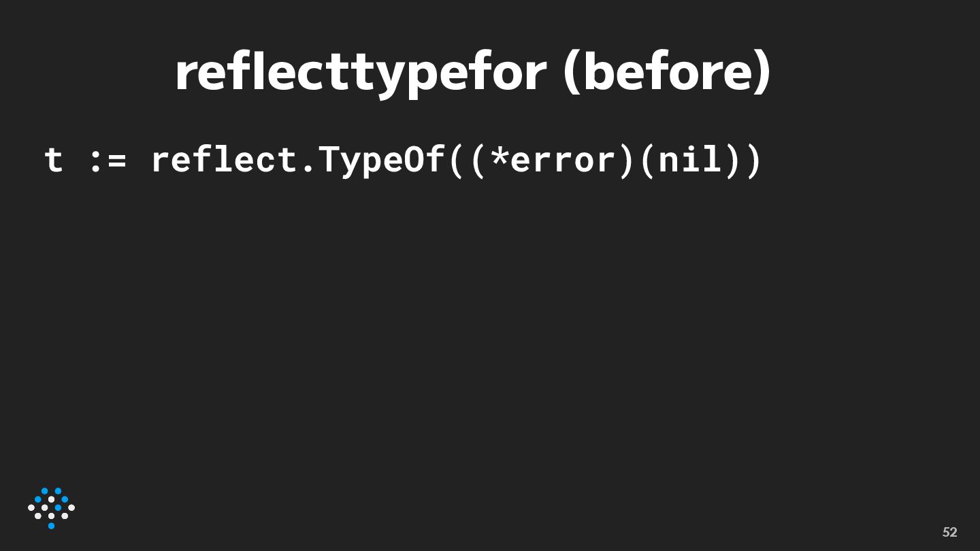Click "nil" in the code line
The width and height of the screenshot is (980, 551).
pos(689,159)
